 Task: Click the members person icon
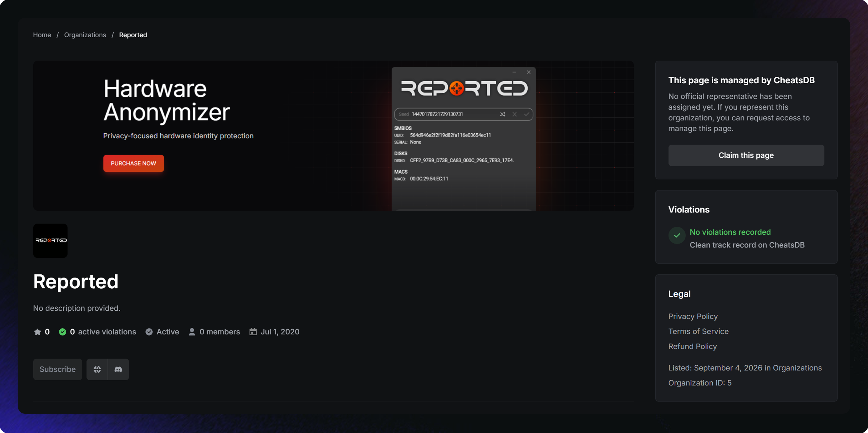click(192, 332)
